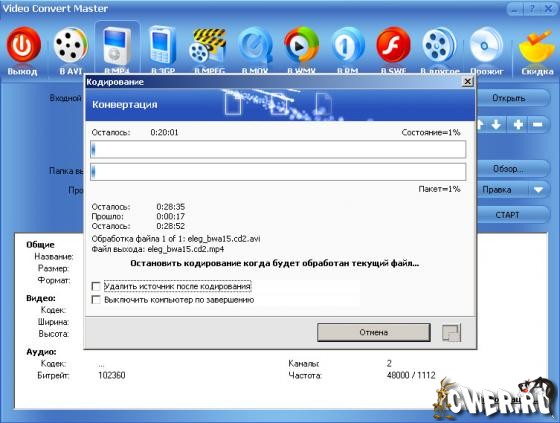Click the elapsed time 0:00:17 value
This screenshot has width=560, height=423.
[171, 217]
